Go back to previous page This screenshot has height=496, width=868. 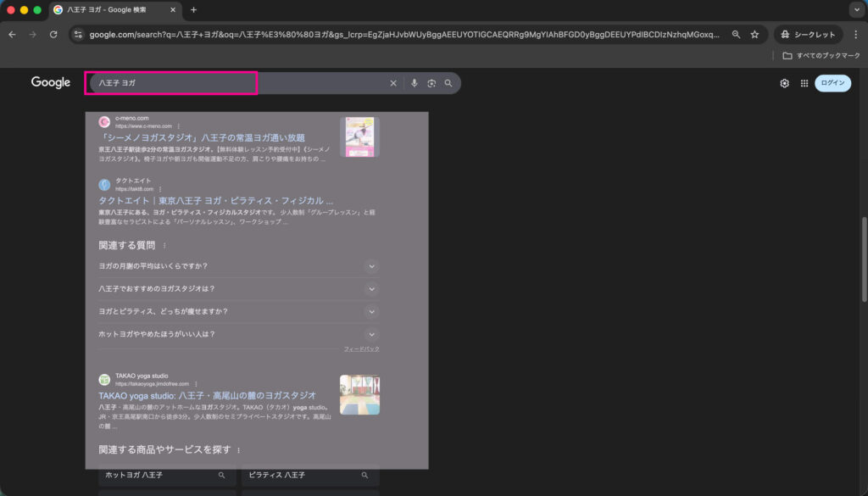12,35
